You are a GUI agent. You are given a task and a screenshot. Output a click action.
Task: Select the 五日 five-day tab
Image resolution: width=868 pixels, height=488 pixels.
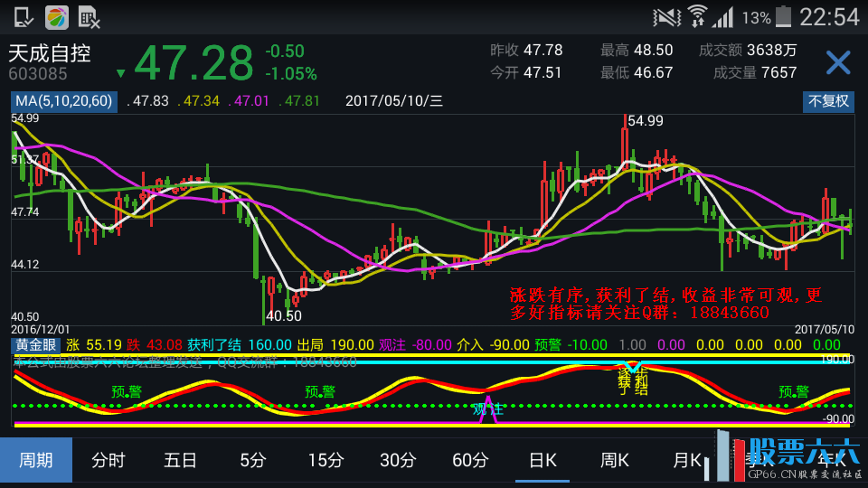pos(181,460)
